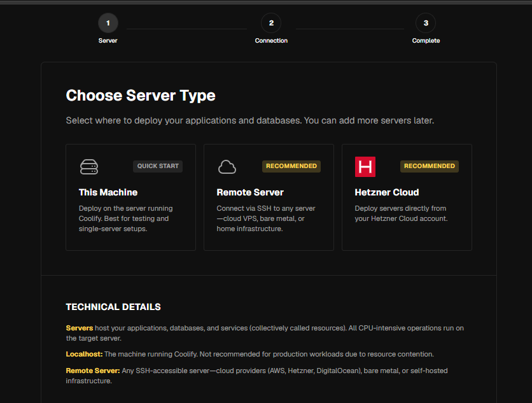The width and height of the screenshot is (532, 403).
Task: Click the server stack icon on This Machine card
Action: point(89,167)
